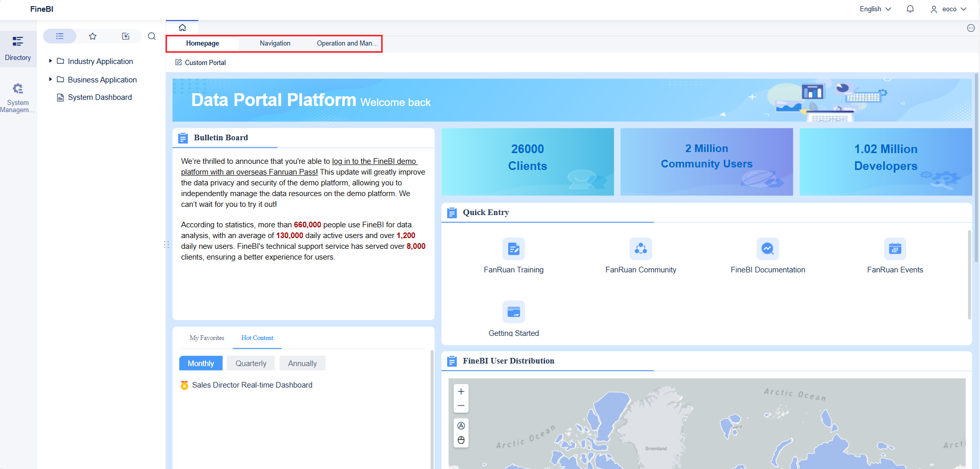
Task: Select the Quarterly period option
Action: [x=251, y=363]
